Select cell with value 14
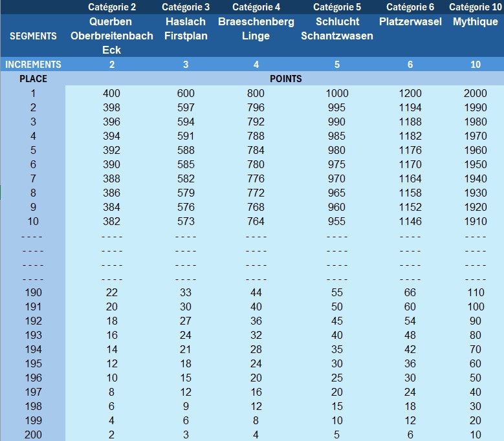Image resolution: width=504 pixels, height=441 pixels. tap(112, 349)
